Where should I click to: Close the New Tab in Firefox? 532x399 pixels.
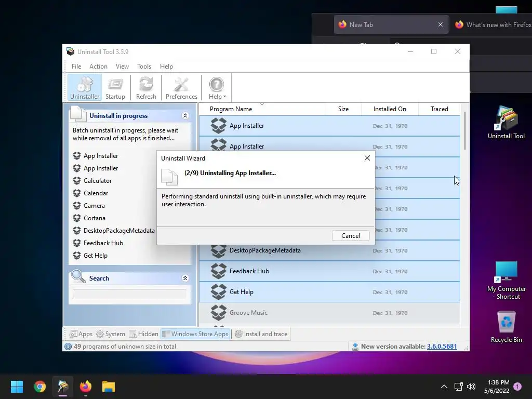point(441,24)
